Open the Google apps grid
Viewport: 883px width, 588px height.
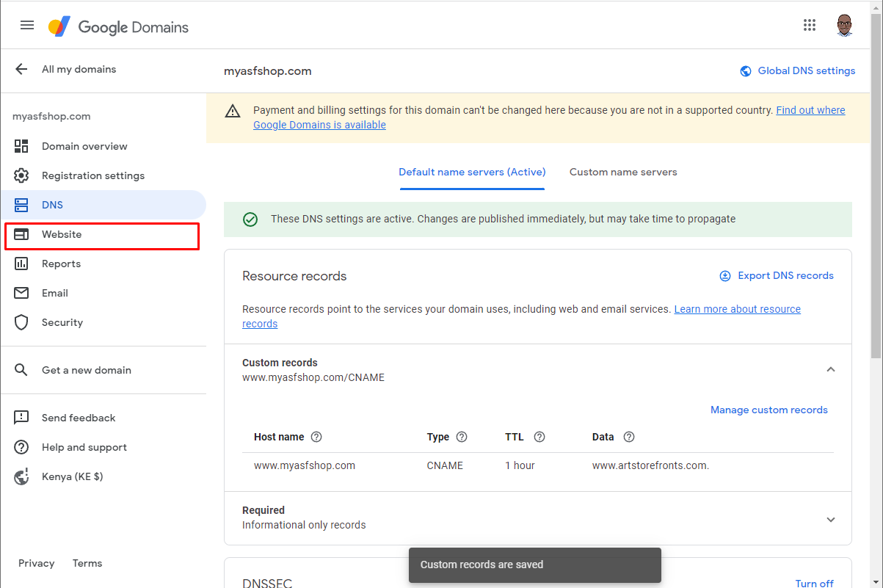[810, 25]
